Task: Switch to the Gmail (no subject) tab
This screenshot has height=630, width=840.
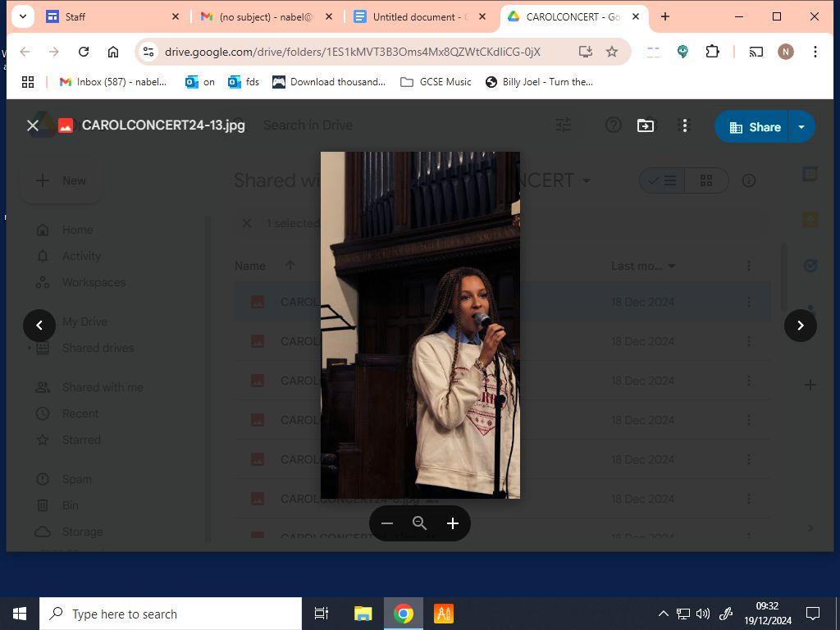Action: tap(266, 17)
